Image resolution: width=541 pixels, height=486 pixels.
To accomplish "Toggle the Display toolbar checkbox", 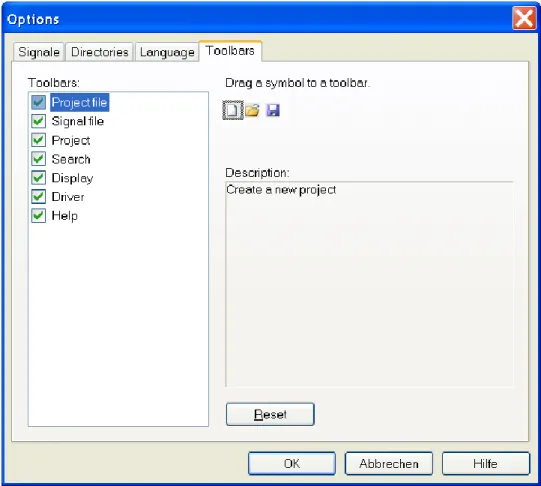I will [x=38, y=178].
